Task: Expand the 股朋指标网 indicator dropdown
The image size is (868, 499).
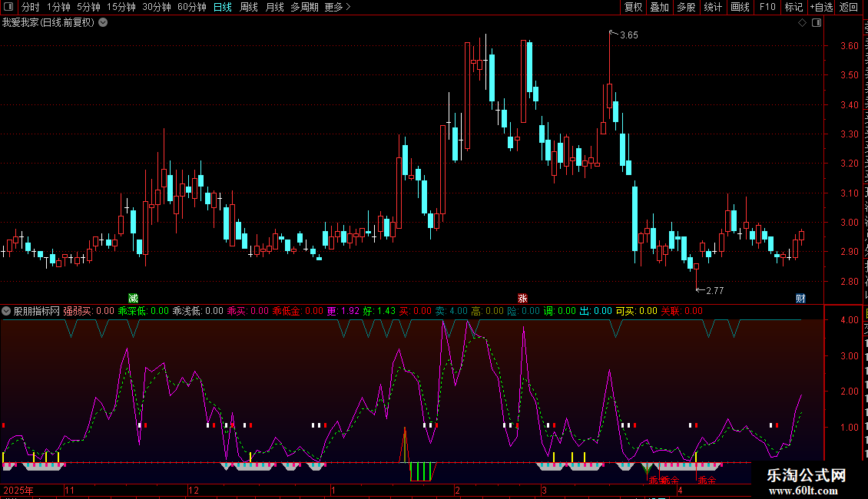Action: pos(6,311)
